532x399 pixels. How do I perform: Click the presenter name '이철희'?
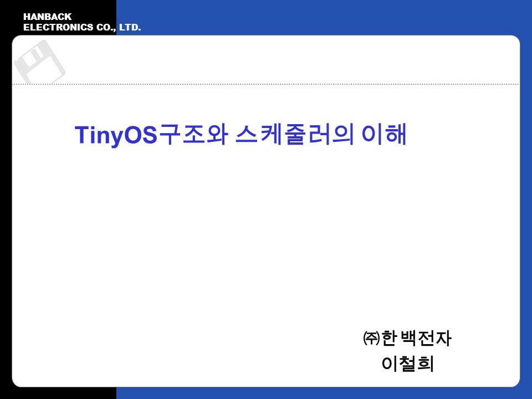pos(407,364)
